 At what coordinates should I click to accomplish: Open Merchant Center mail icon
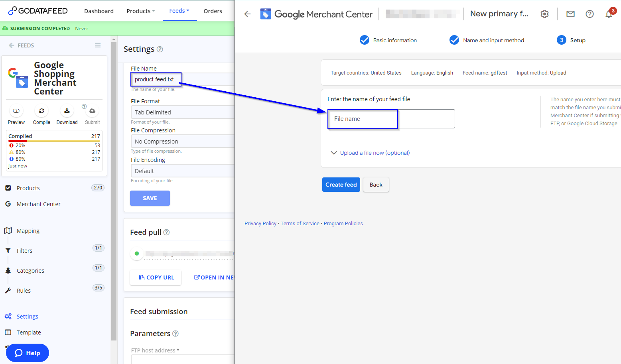[x=570, y=14]
